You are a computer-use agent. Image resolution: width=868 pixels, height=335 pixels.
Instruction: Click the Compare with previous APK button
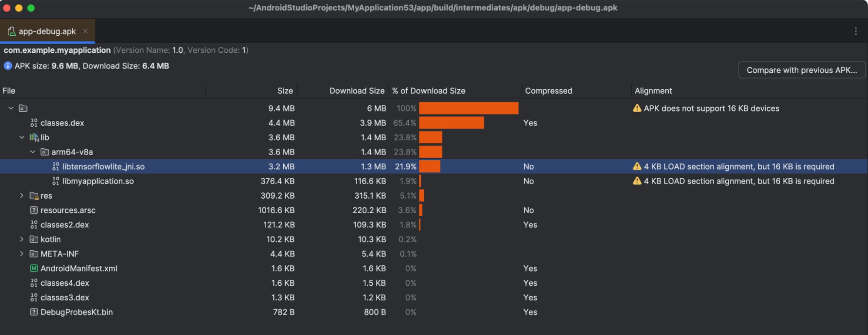click(801, 70)
